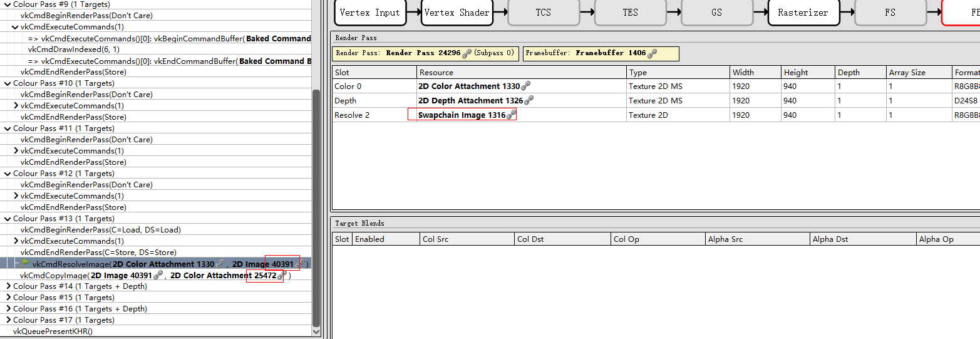Click link icon after 2D Color Attachment 25472
This screenshot has height=339, width=980.
click(282, 275)
